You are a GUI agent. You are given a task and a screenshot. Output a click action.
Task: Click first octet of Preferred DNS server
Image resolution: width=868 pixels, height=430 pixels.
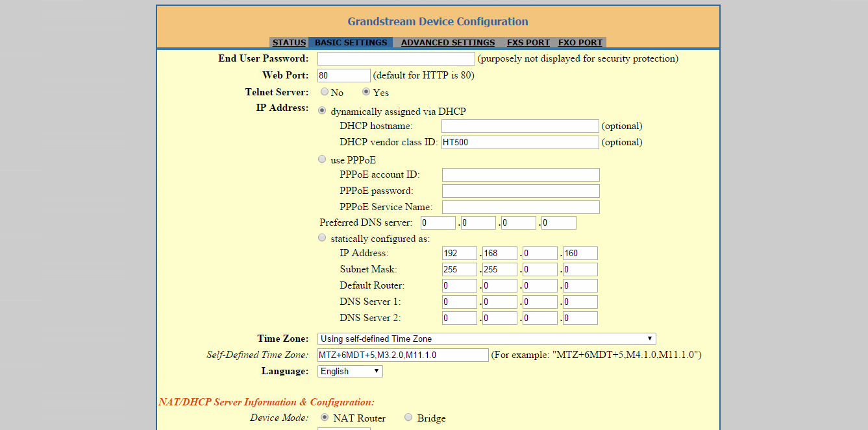pyautogui.click(x=438, y=223)
